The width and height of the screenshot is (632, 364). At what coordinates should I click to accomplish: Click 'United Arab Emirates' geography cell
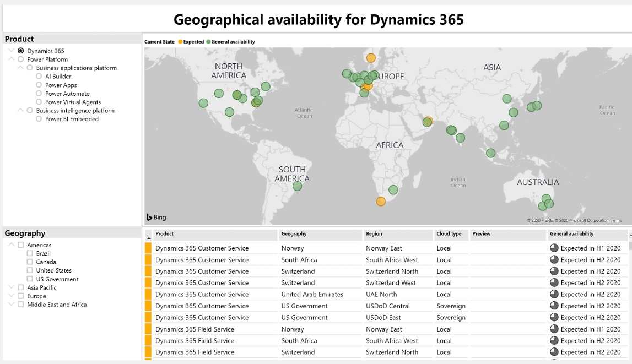[312, 295]
